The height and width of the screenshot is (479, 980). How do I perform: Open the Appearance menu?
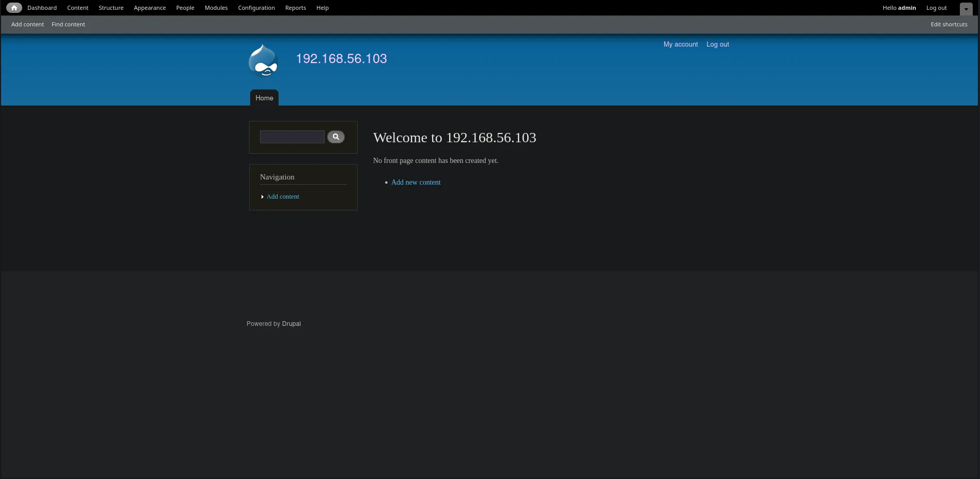click(150, 8)
